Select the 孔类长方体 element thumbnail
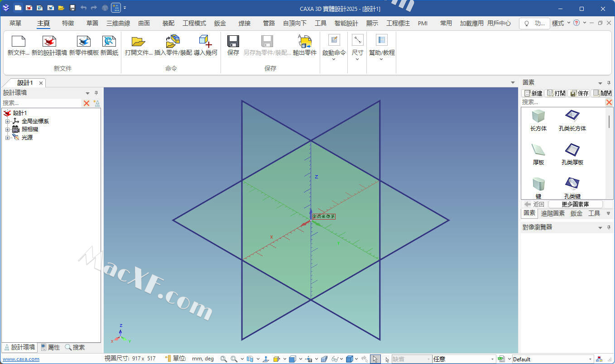This screenshot has width=615, height=364. point(572,116)
